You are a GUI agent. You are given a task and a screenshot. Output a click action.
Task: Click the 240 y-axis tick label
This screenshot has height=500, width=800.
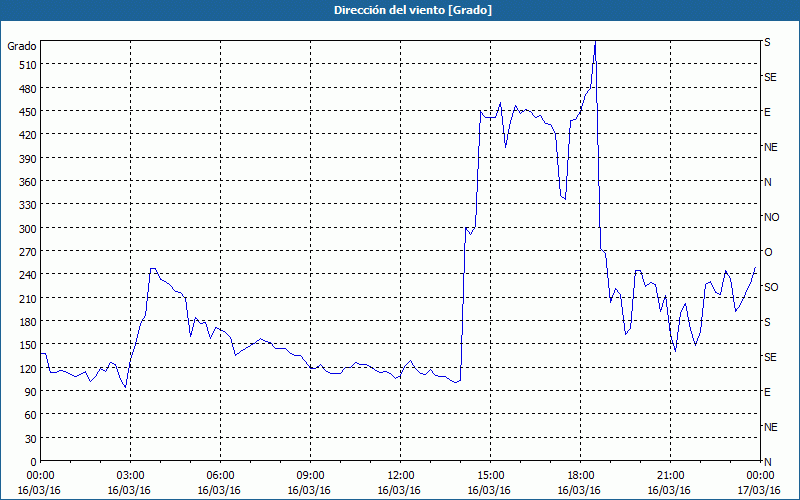point(28,275)
